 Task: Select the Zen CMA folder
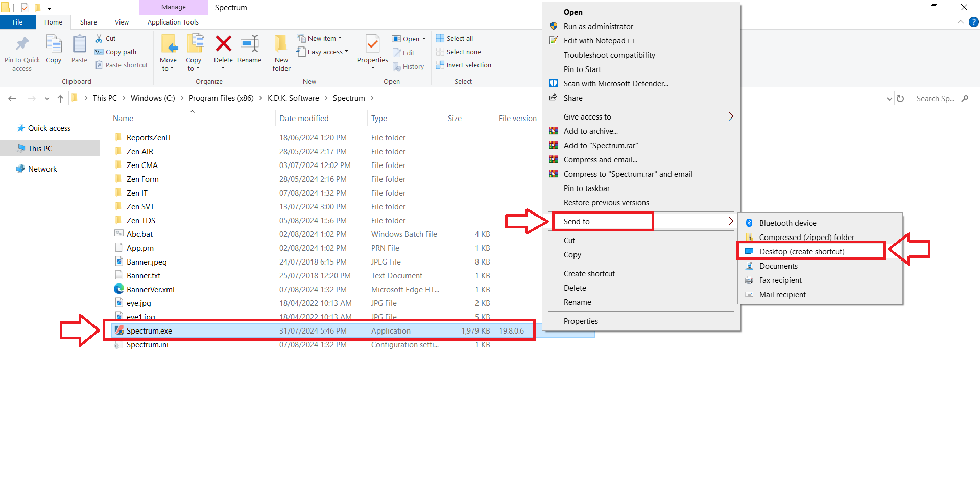[x=142, y=165]
